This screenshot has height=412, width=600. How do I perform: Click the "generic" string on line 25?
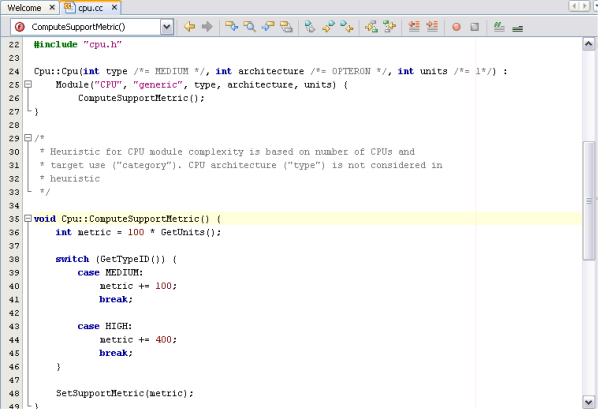coord(158,85)
